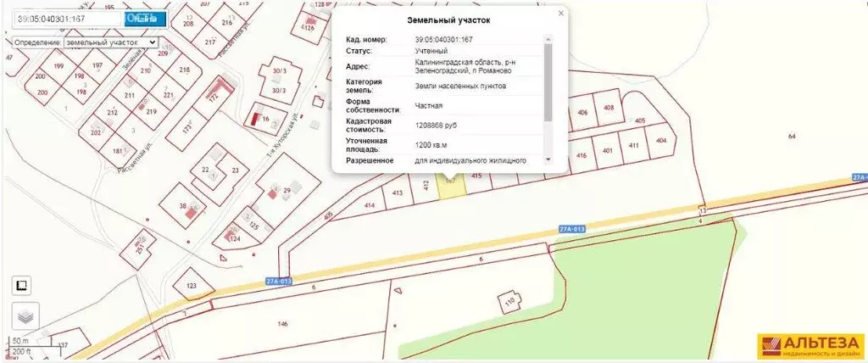Select parcel 413 on the map
Screen dimensions: 868x363
(397, 193)
